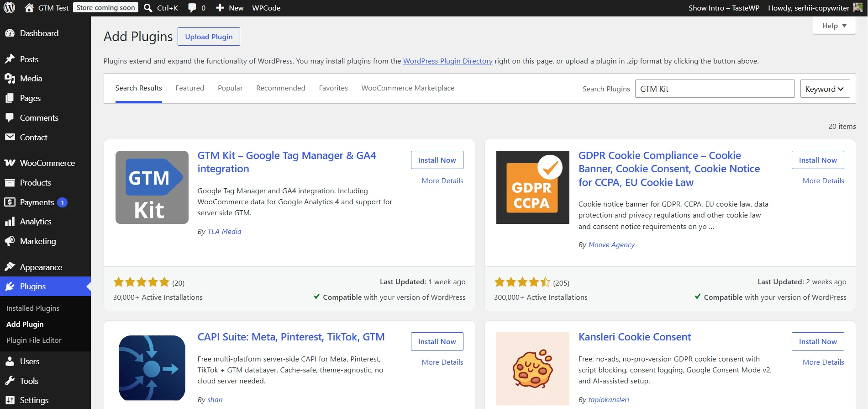Click the Upload Plugin button
The width and height of the screenshot is (868, 409).
(x=209, y=37)
